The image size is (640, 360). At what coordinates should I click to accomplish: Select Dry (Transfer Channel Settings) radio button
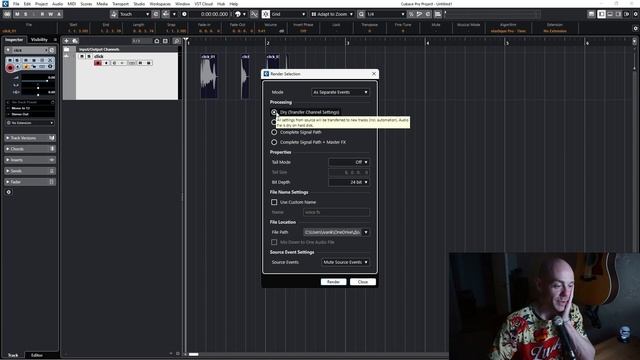(274, 112)
